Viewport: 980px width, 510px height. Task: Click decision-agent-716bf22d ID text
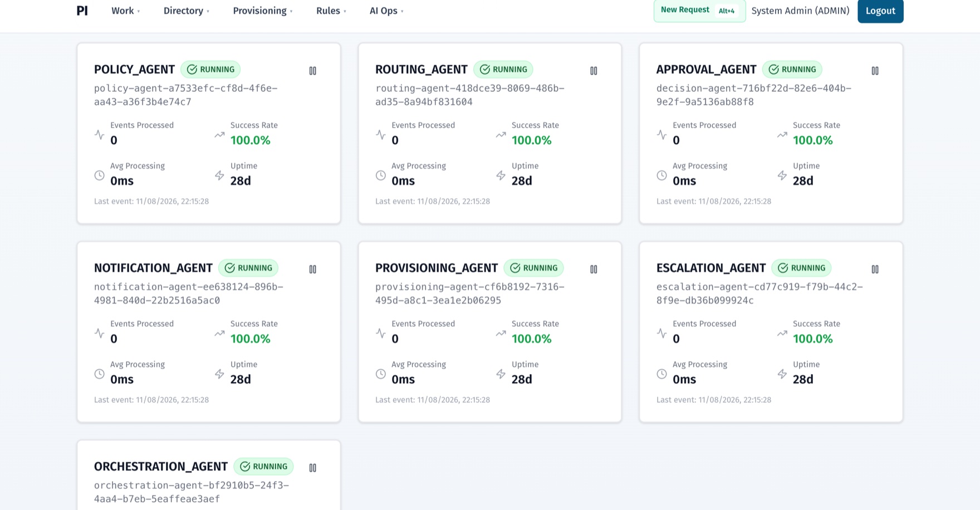click(754, 95)
